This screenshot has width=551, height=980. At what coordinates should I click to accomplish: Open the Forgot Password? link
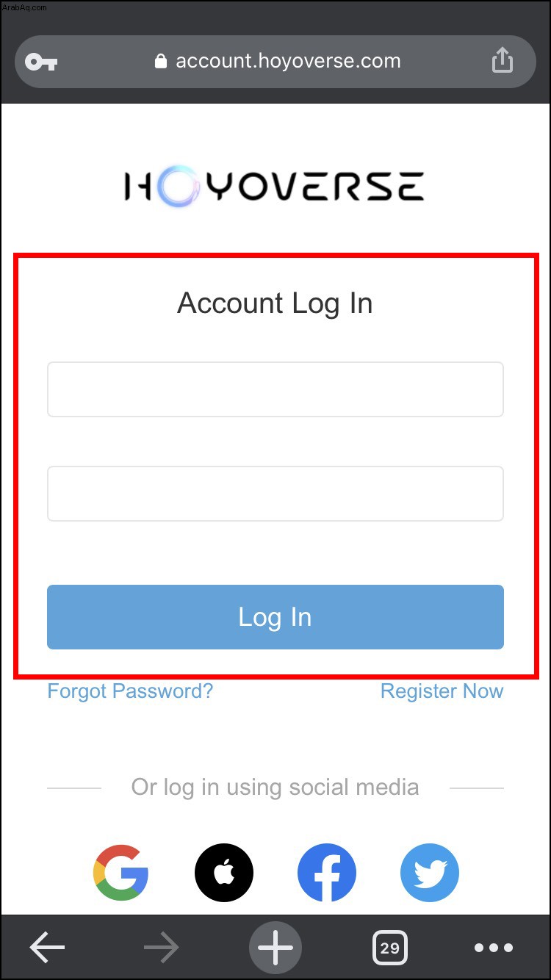[130, 691]
